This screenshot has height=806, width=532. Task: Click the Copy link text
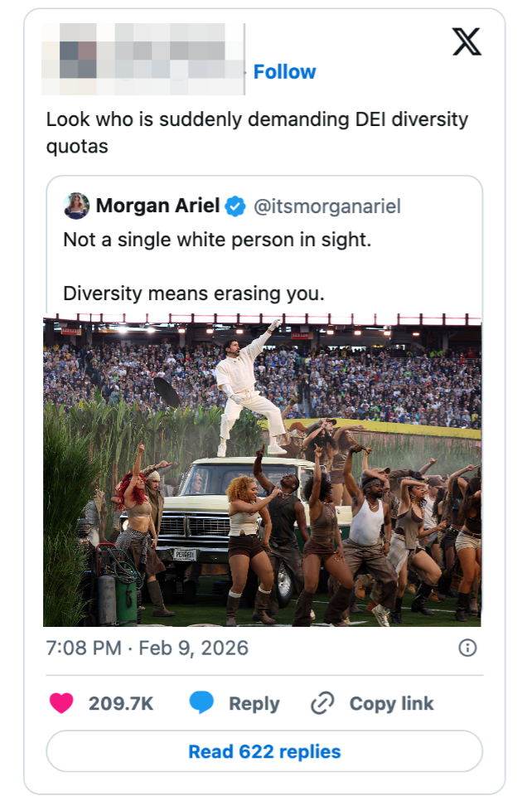click(391, 704)
